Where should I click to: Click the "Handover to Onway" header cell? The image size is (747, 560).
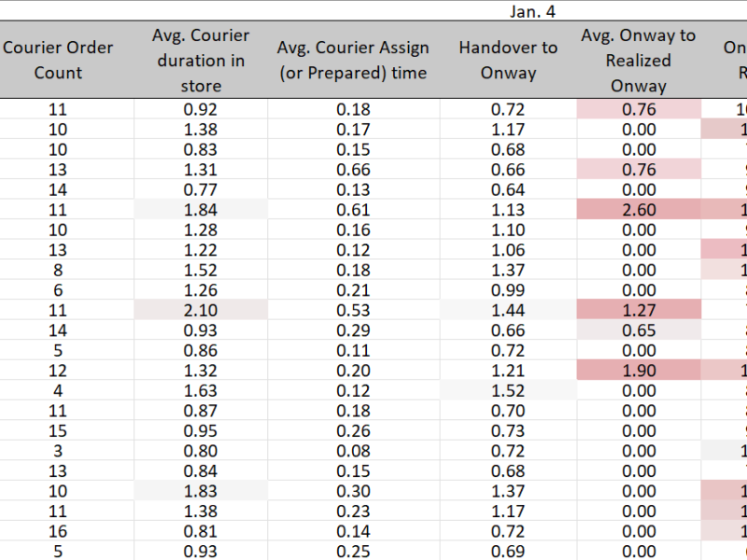point(508,60)
